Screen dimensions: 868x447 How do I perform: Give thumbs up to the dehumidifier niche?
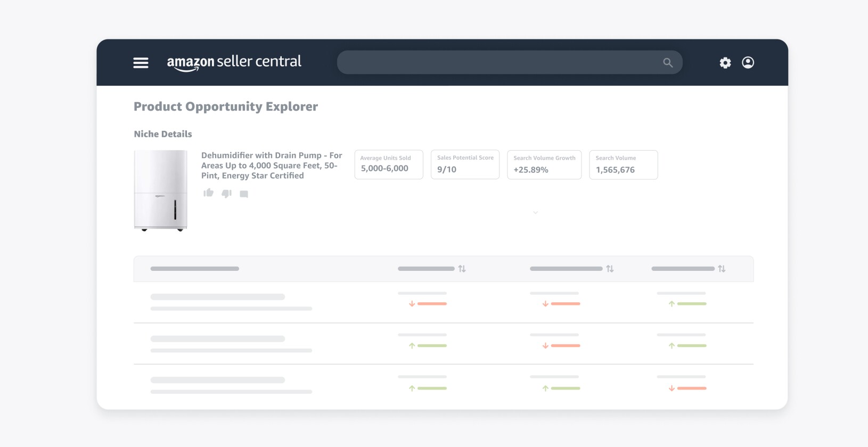pos(208,193)
